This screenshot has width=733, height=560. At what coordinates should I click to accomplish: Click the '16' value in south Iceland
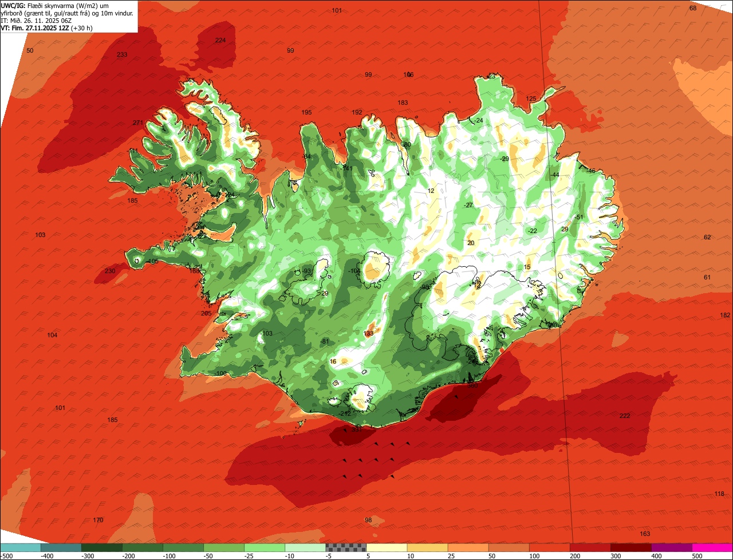click(x=333, y=361)
